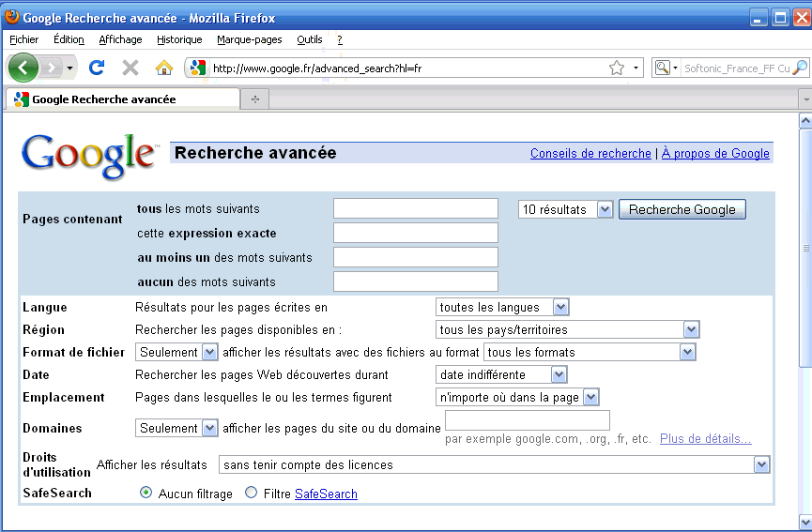The width and height of the screenshot is (812, 532).
Task: Open the 'tous les formats' dropdown
Action: (x=590, y=353)
